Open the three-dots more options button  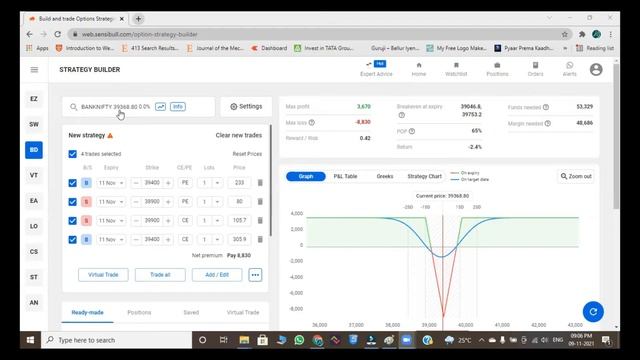(255, 275)
